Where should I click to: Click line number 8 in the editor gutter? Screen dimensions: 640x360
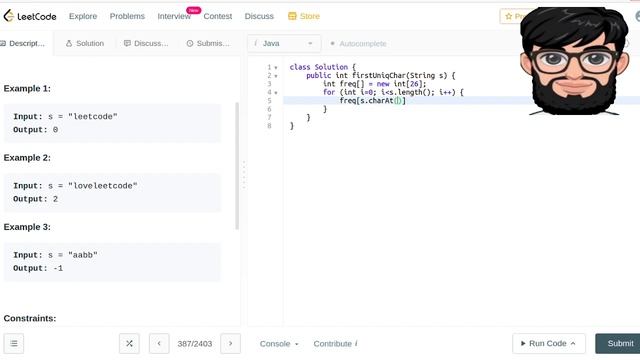(269, 126)
